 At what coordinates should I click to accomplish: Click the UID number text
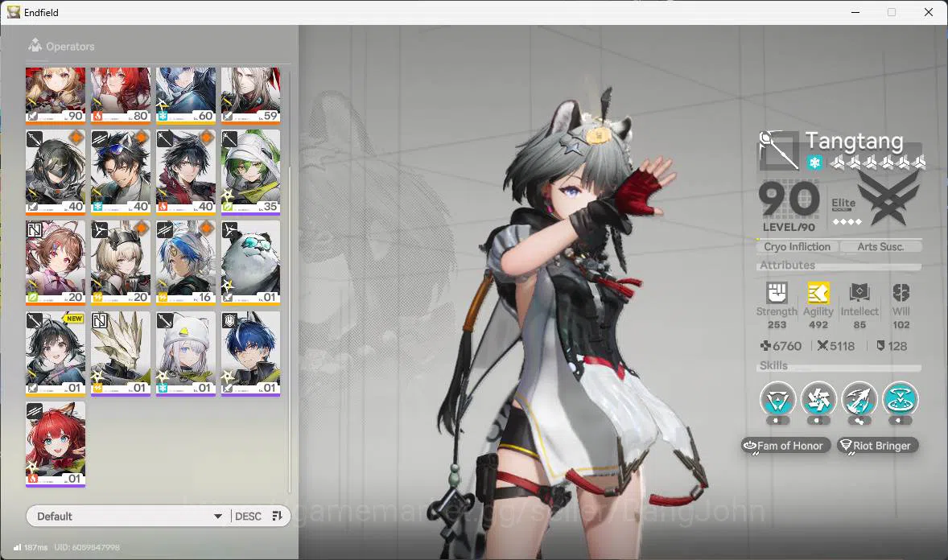click(x=87, y=547)
